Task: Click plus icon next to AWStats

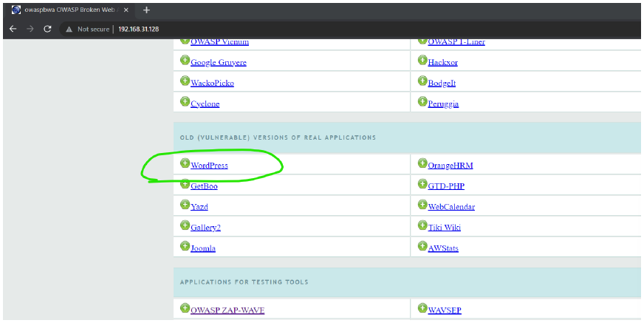Action: pyautogui.click(x=422, y=246)
